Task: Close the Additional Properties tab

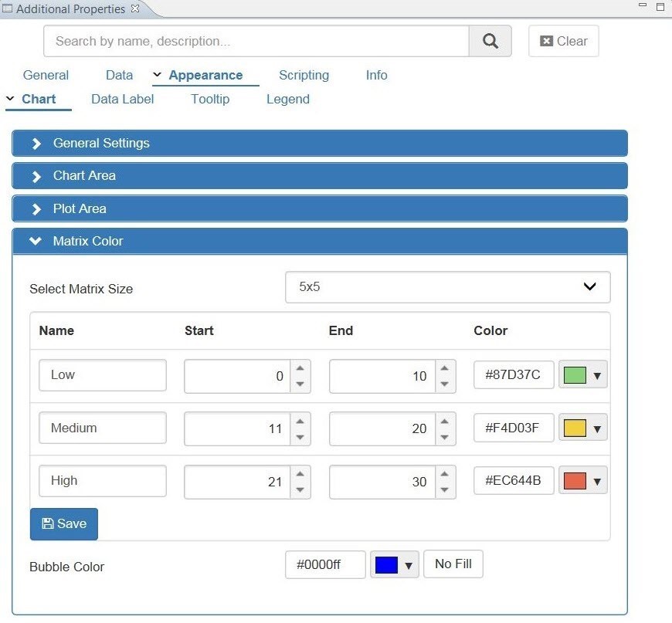Action: pos(135,9)
